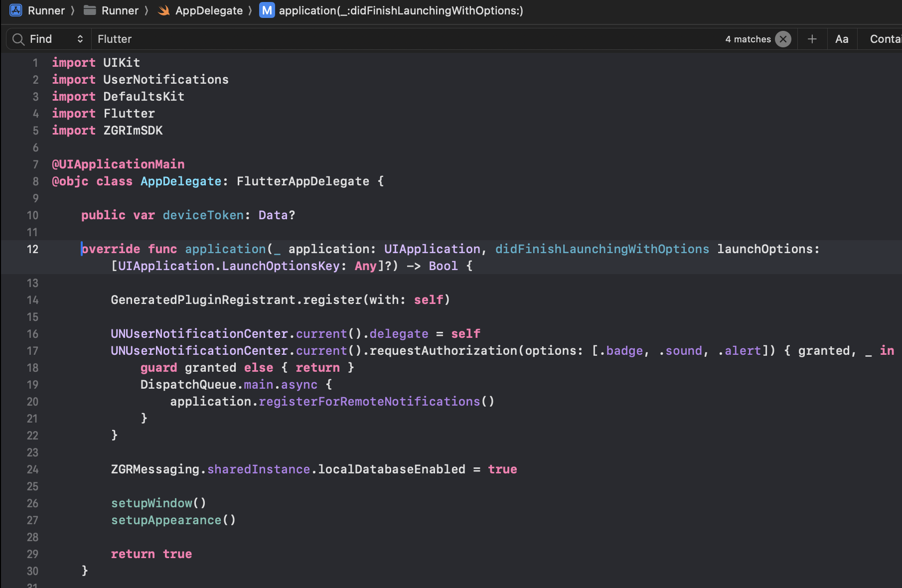Click 'delegate' property on line 16
The image size is (902, 588).
399,334
